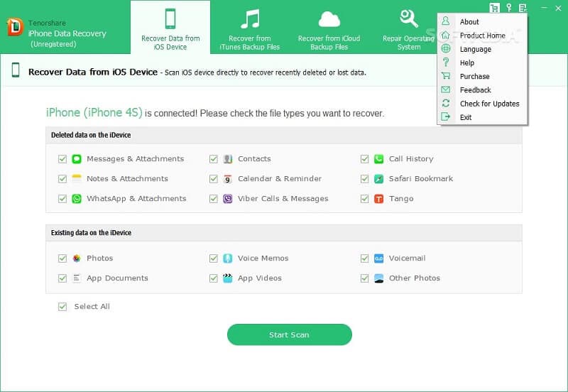The image size is (568, 392).
Task: Uncheck WhatsApp & Attachments checkbox
Action: tap(62, 199)
